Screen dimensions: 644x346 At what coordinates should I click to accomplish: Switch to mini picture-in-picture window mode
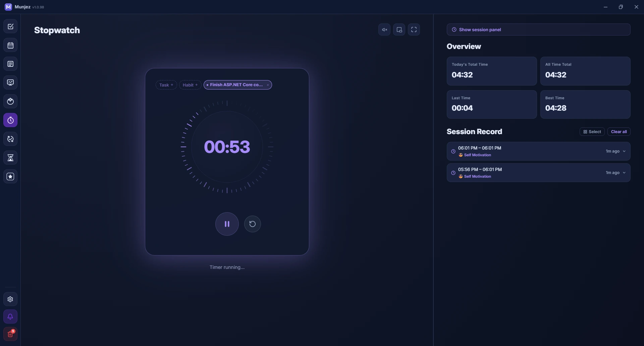[x=399, y=30]
